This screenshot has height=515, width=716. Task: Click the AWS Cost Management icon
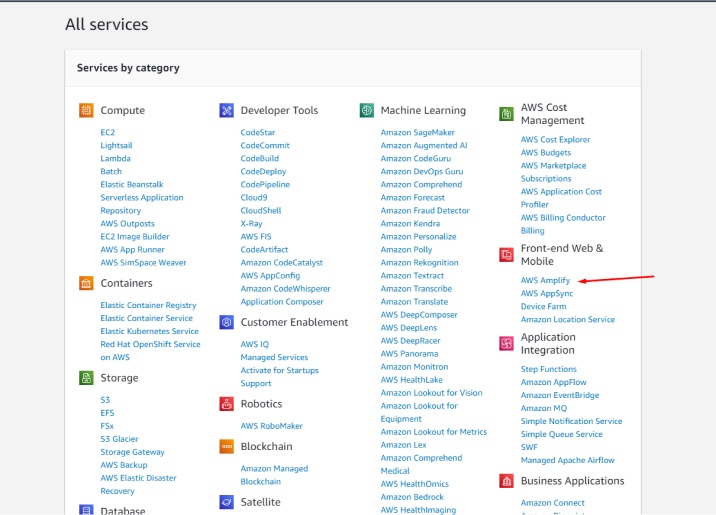click(x=507, y=114)
